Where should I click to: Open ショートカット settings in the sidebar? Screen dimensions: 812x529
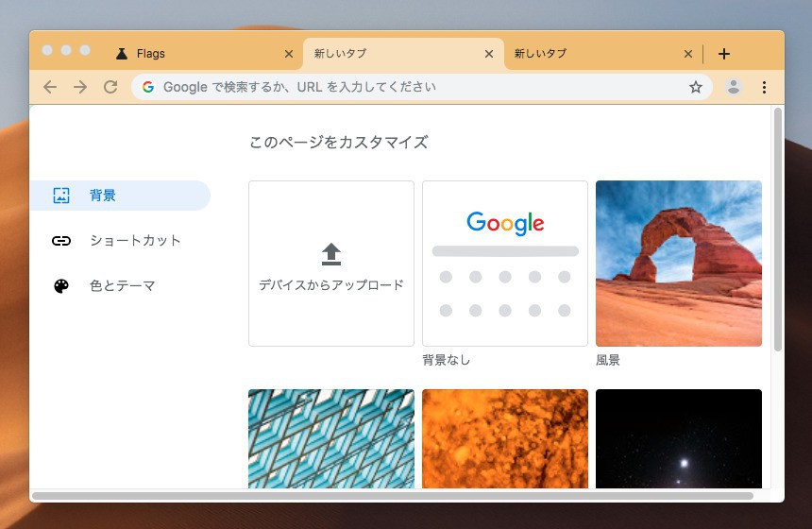pos(120,240)
